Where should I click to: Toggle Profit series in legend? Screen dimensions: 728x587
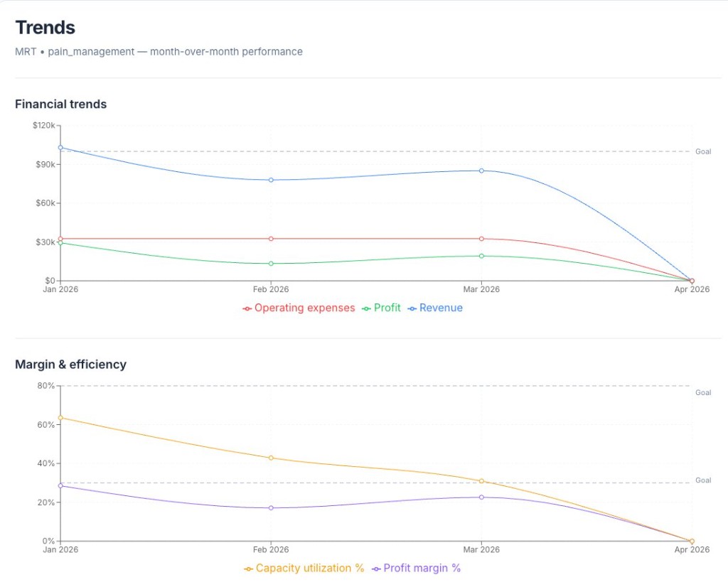coord(381,308)
